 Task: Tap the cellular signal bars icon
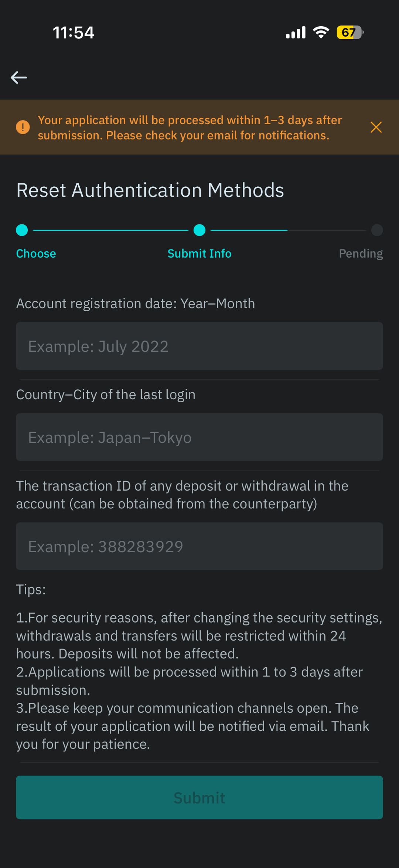(x=296, y=33)
